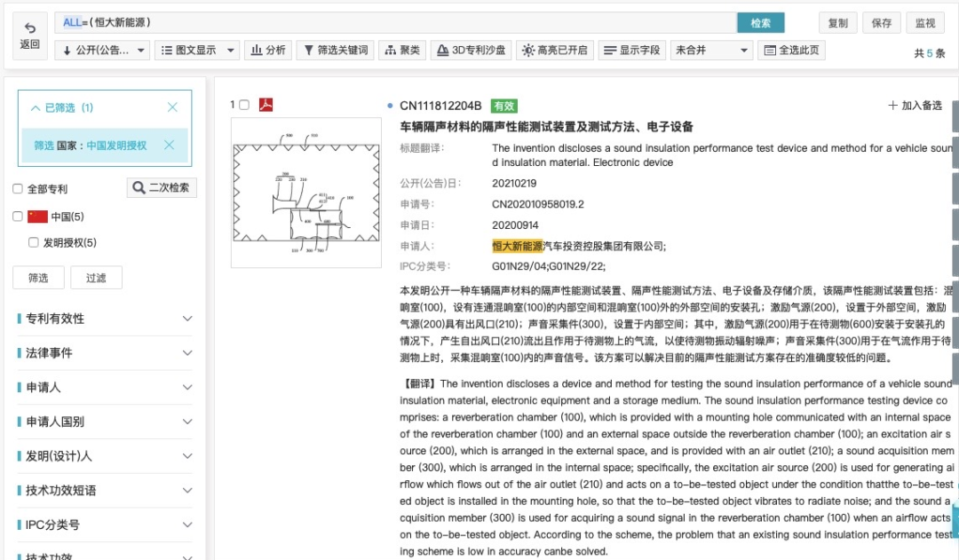Click the 检索 search button
959x560 pixels.
(760, 22)
